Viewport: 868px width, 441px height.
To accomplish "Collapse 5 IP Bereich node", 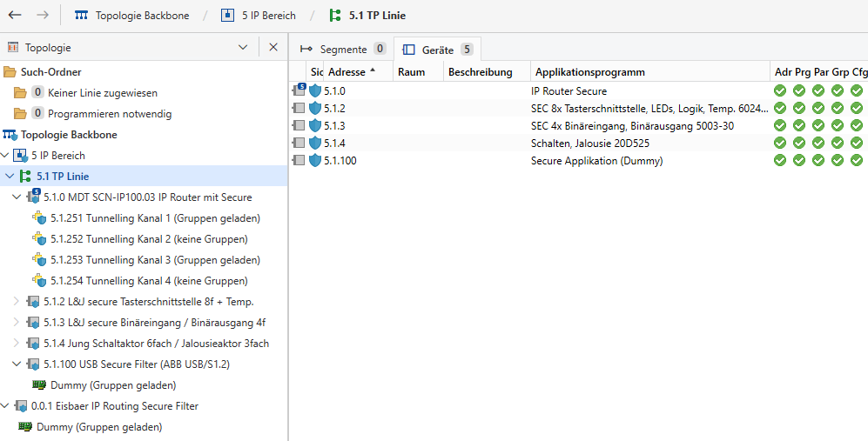I will (5, 156).
